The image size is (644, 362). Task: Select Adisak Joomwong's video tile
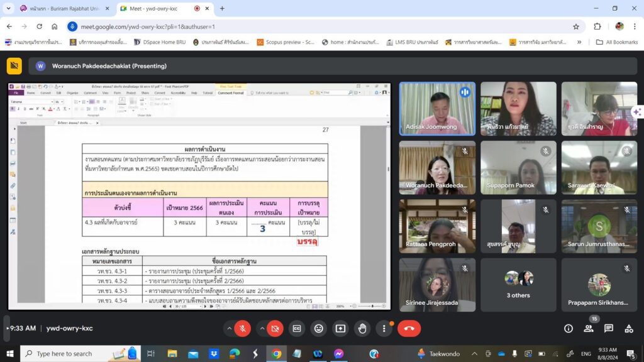point(438,109)
